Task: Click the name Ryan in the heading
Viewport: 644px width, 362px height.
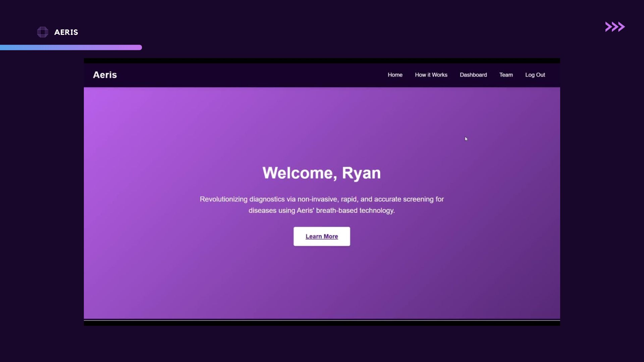Action: [x=361, y=173]
